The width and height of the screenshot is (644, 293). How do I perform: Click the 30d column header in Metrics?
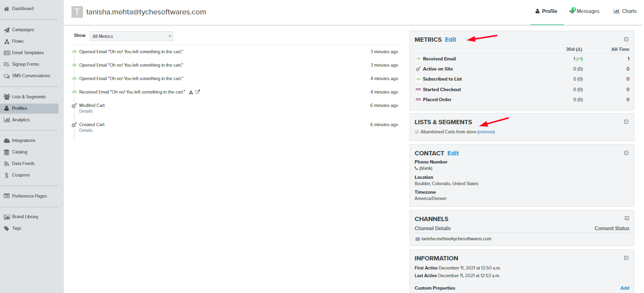click(574, 49)
